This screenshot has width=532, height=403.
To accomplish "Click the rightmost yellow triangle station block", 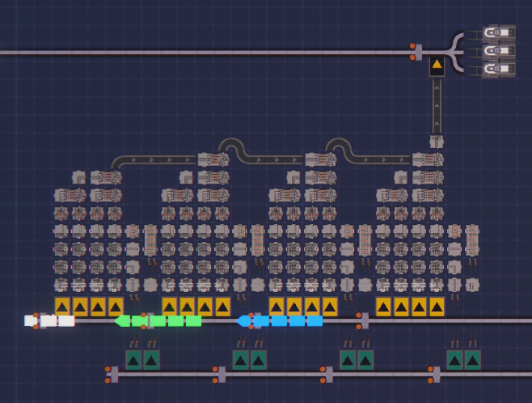I will pos(437,307).
